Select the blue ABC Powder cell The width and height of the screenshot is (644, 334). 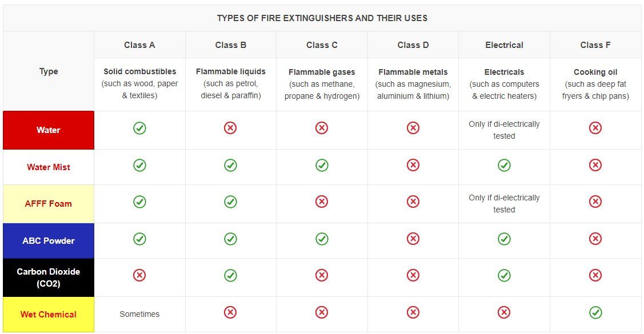[x=49, y=241]
